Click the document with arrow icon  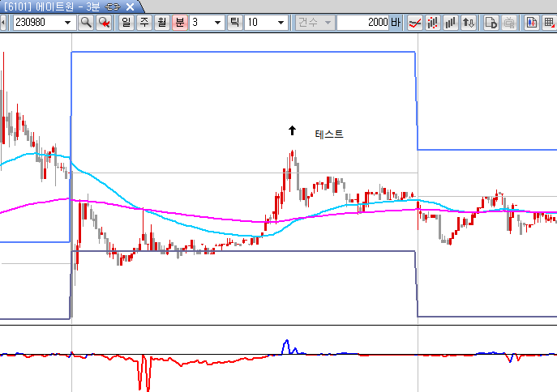pyautogui.click(x=491, y=23)
